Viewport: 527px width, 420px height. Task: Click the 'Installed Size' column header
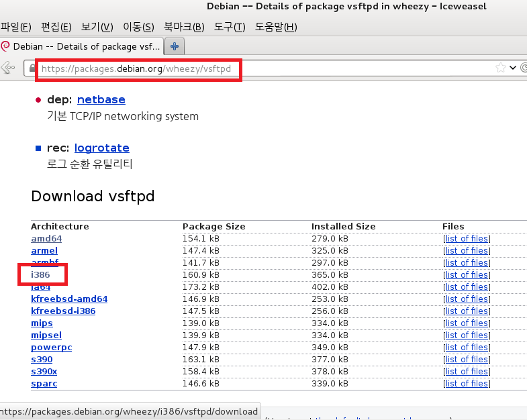(344, 227)
